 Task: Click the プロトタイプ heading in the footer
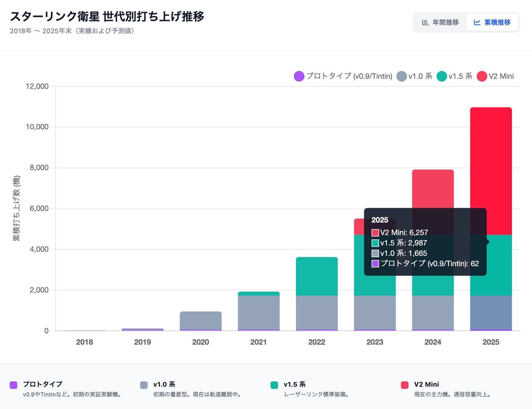[42, 384]
